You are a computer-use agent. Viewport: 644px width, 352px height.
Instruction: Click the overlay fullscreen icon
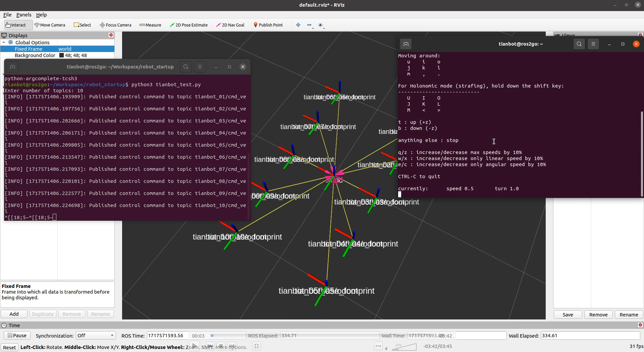pos(257,346)
